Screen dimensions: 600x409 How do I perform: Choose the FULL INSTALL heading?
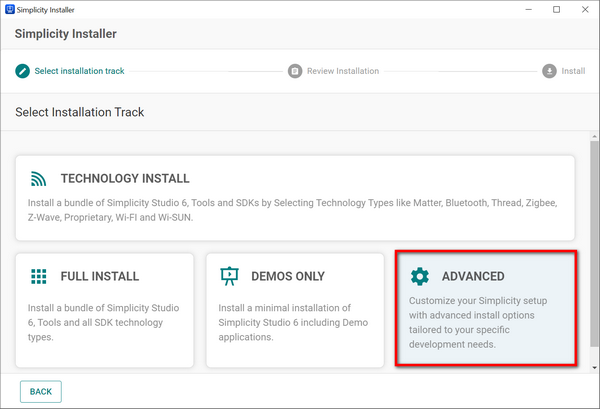pos(100,276)
